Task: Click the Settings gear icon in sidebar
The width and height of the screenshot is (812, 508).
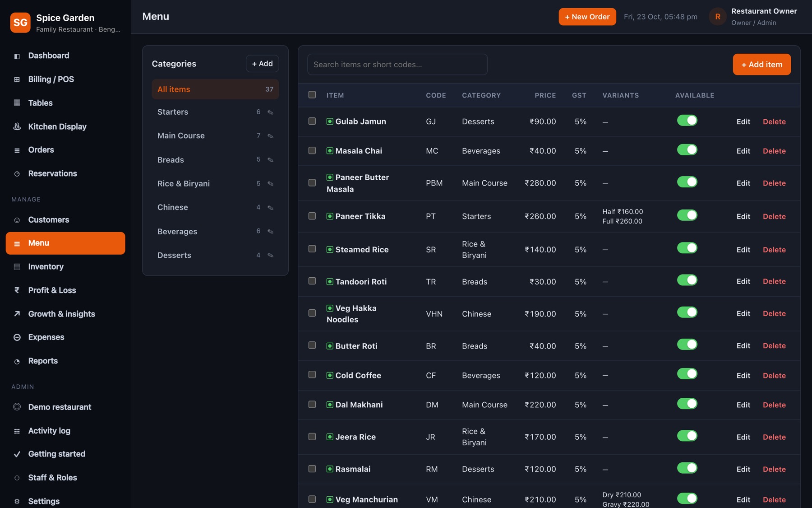Action: [17, 501]
